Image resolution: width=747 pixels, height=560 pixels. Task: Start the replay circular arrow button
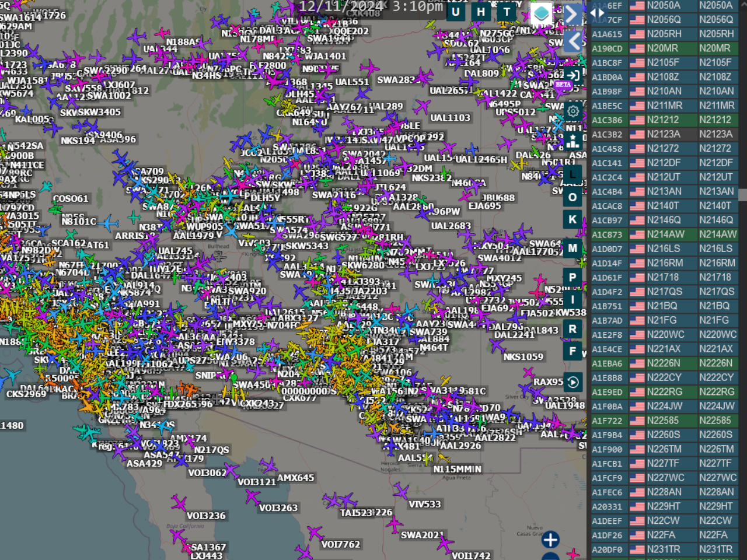tap(573, 382)
